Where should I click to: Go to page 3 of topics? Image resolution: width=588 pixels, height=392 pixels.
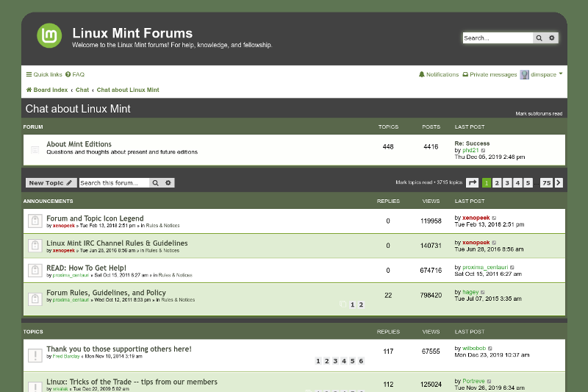click(x=507, y=182)
